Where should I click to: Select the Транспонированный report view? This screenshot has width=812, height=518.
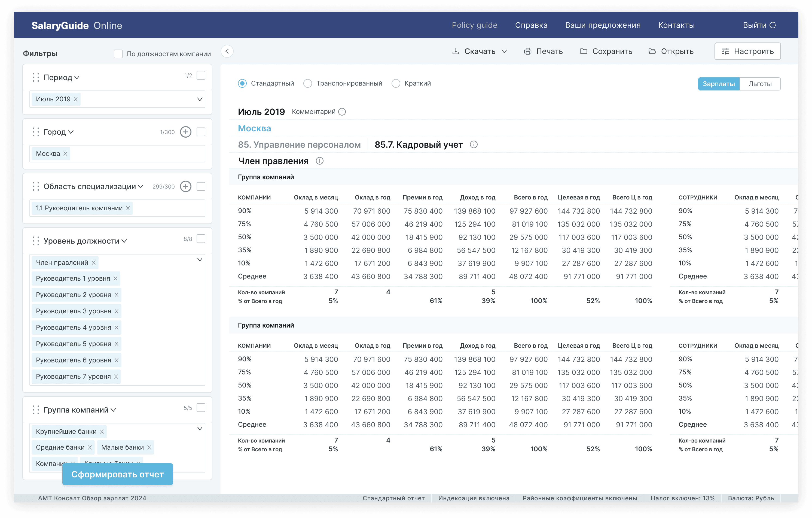(x=307, y=83)
